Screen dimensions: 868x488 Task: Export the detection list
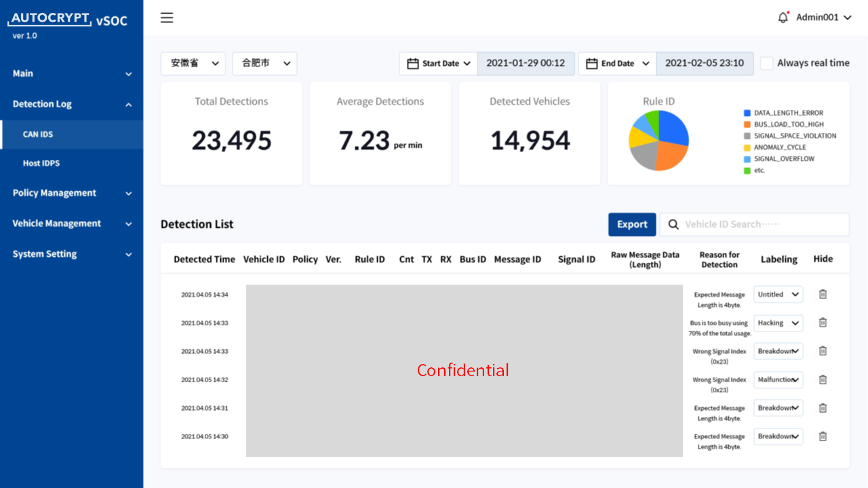click(632, 224)
